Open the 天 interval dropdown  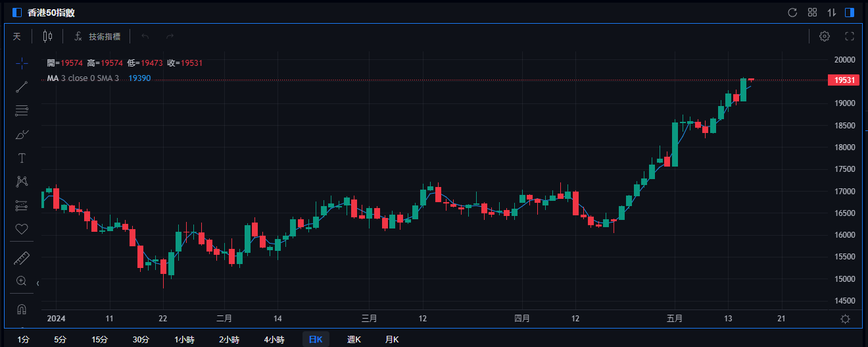pos(17,36)
